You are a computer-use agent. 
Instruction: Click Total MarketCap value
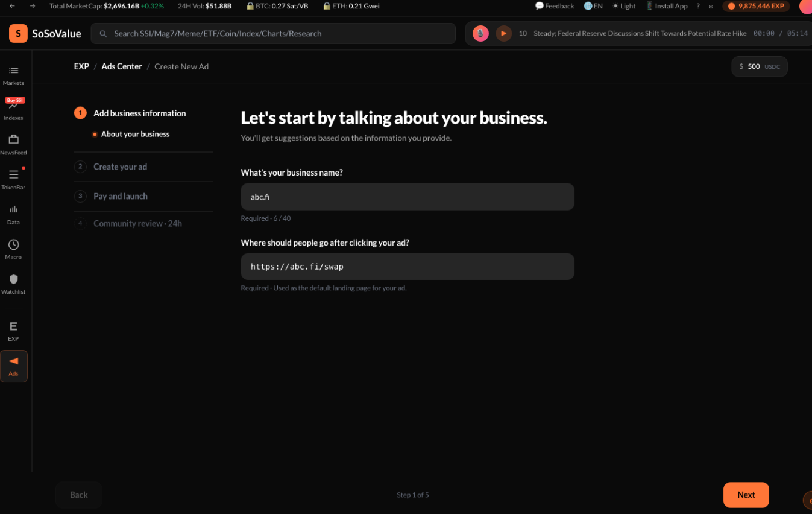pos(107,6)
